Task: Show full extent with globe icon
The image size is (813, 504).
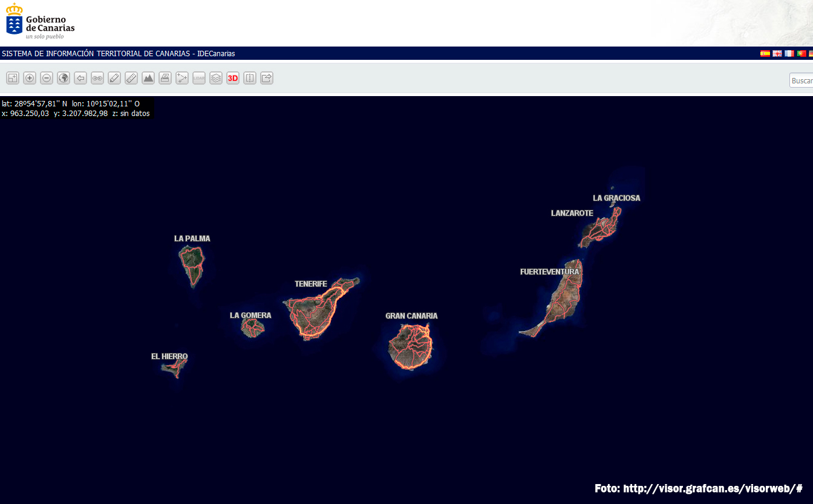Action: (64, 78)
